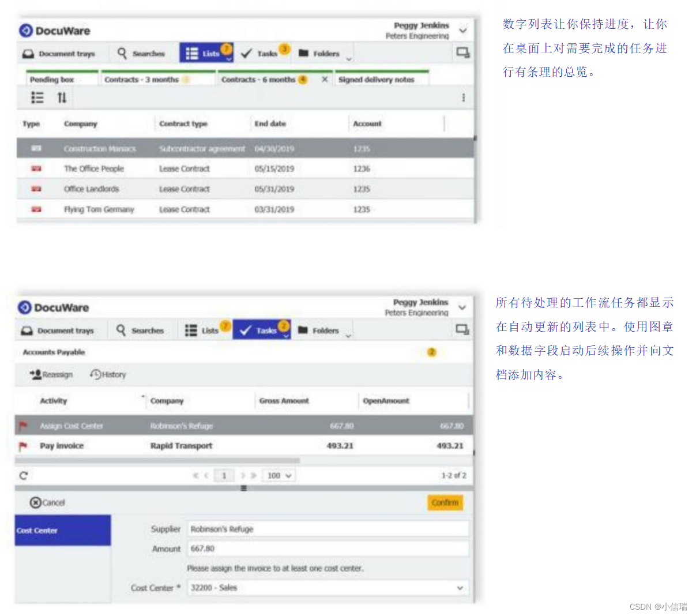The width and height of the screenshot is (696, 616).
Task: Click the horizontal scrollbar under task list
Action: (157, 460)
